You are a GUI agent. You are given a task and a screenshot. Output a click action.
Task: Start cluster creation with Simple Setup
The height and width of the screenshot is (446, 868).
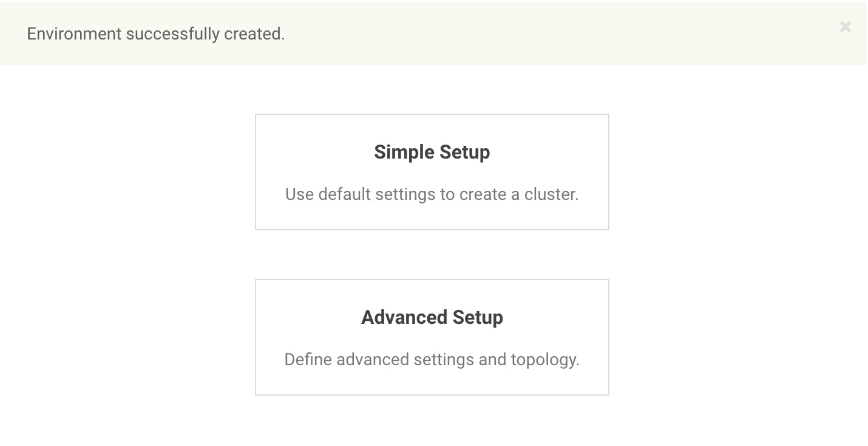[432, 172]
